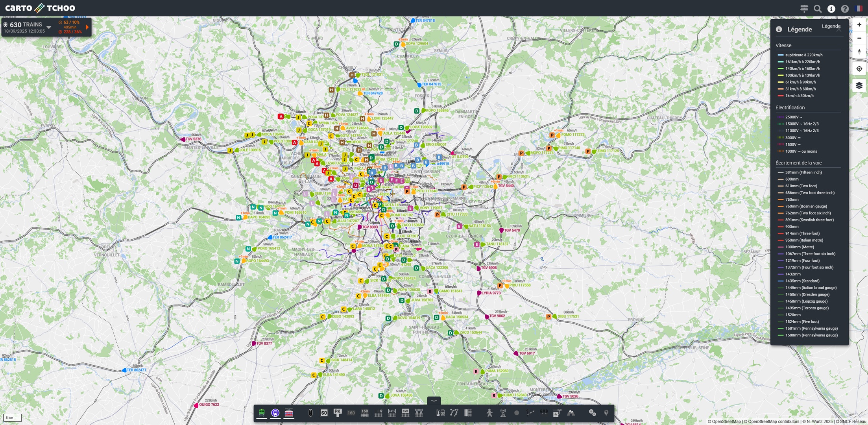Show the PK kilometre markers layer
This screenshot has width=868, height=425.
[338, 412]
